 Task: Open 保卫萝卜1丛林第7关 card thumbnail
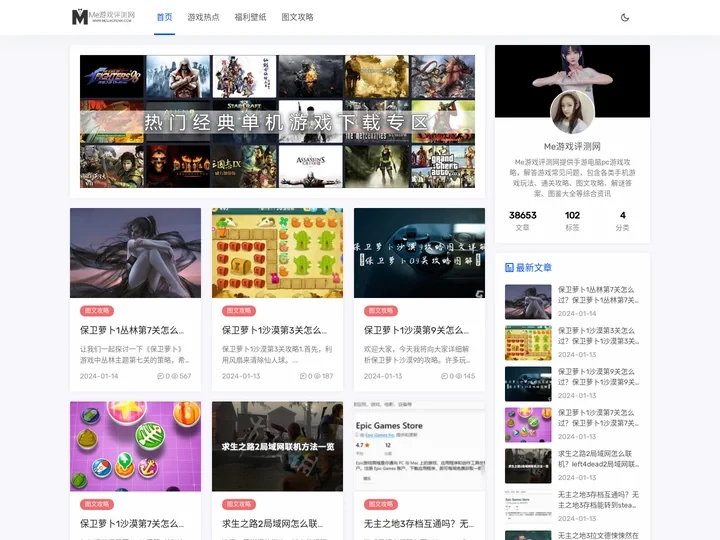[135, 253]
